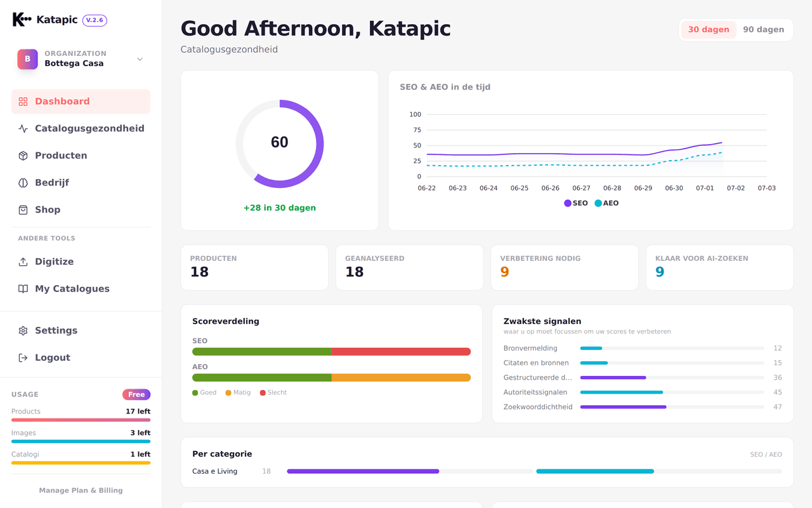Click the Katapic logo icon
This screenshot has height=508, width=812.
(x=22, y=20)
